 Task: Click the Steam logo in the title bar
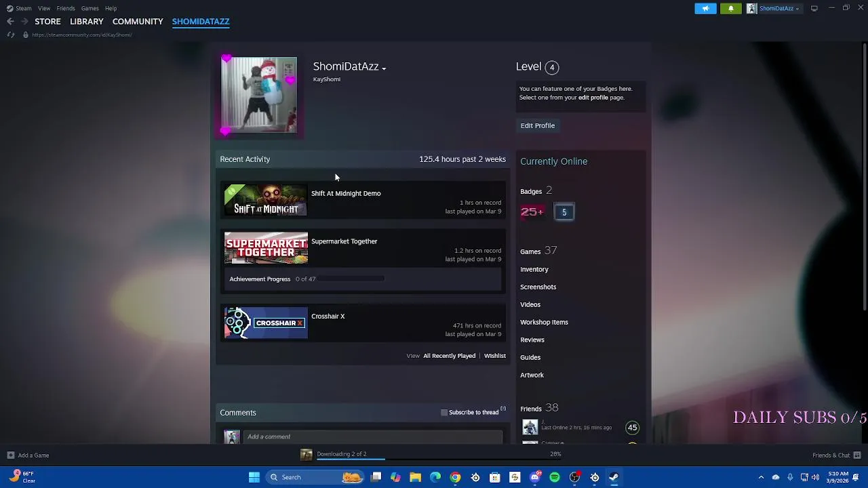[x=9, y=8]
